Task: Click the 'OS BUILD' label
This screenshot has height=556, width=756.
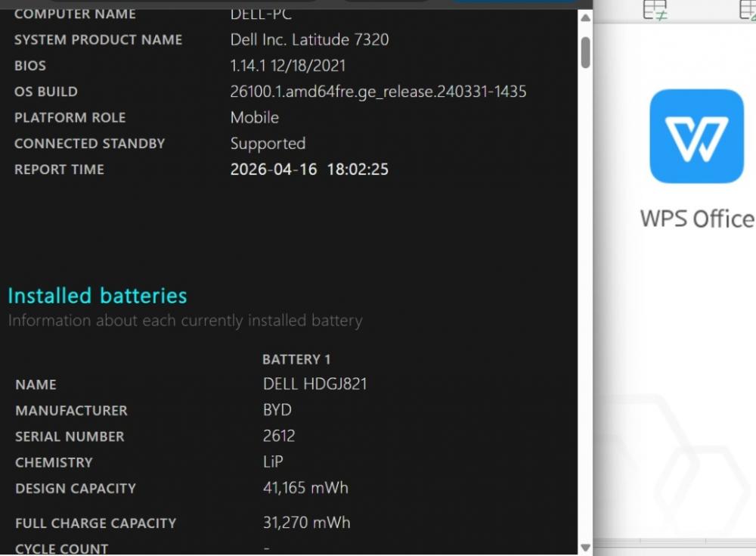Action: [46, 92]
